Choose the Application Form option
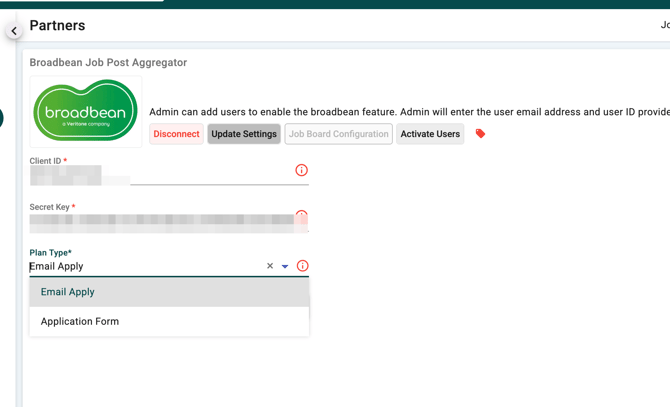Viewport: 670px width, 407px height. pos(80,322)
